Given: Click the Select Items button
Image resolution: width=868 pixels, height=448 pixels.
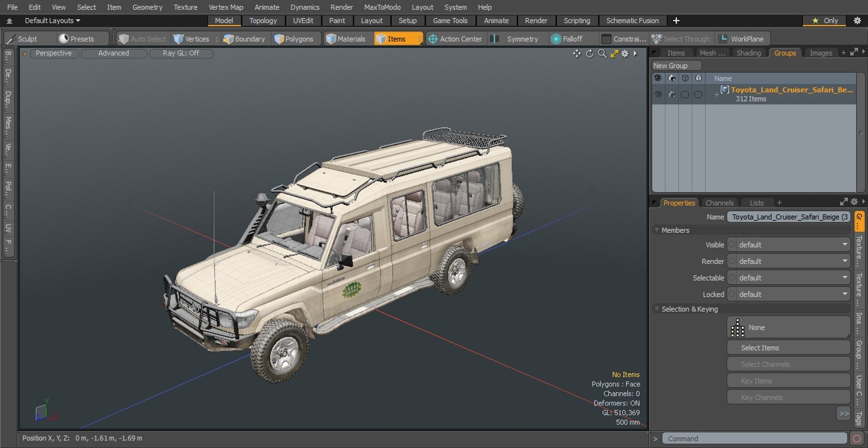Looking at the screenshot, I should (788, 348).
